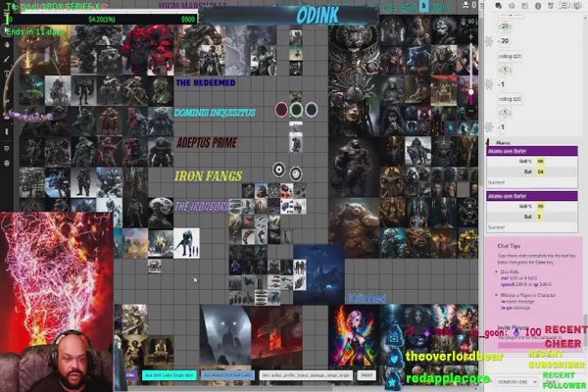Open the page toolbar bookmark icon
The image size is (588, 392).
(425, 6)
